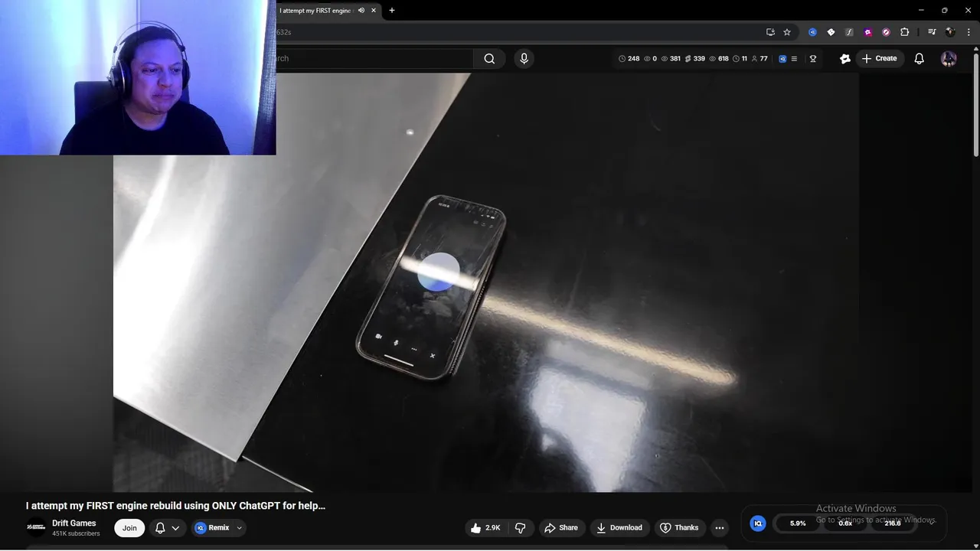Screen dimensions: 980x551
Task: Click the 381 eye stat
Action: (x=671, y=59)
